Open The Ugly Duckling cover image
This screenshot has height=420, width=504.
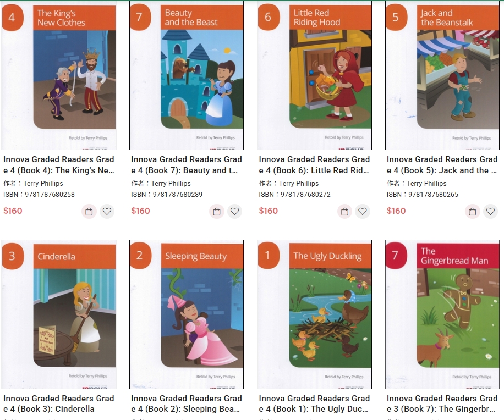click(314, 314)
